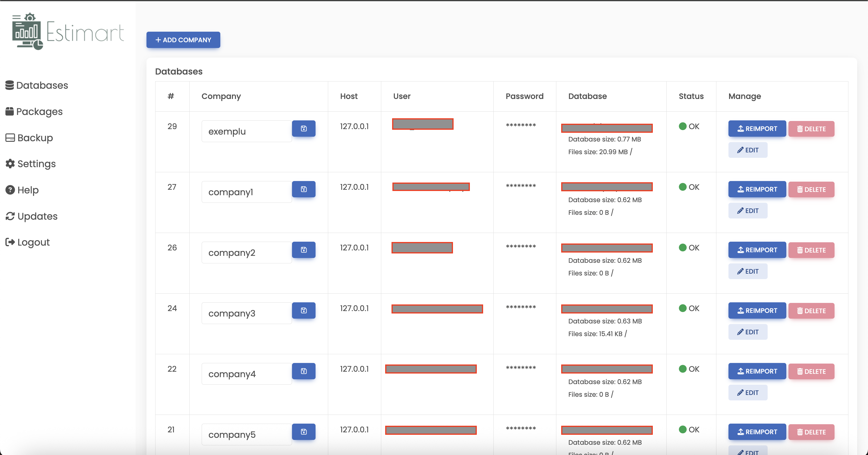Log out using the sidebar logout icon

[10, 242]
